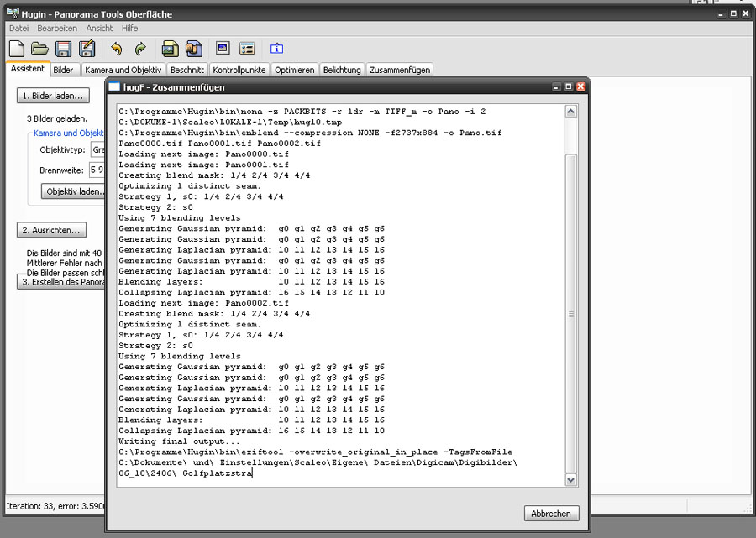Click the blue info icon in the toolbar
This screenshot has width=756, height=538.
pyautogui.click(x=276, y=49)
